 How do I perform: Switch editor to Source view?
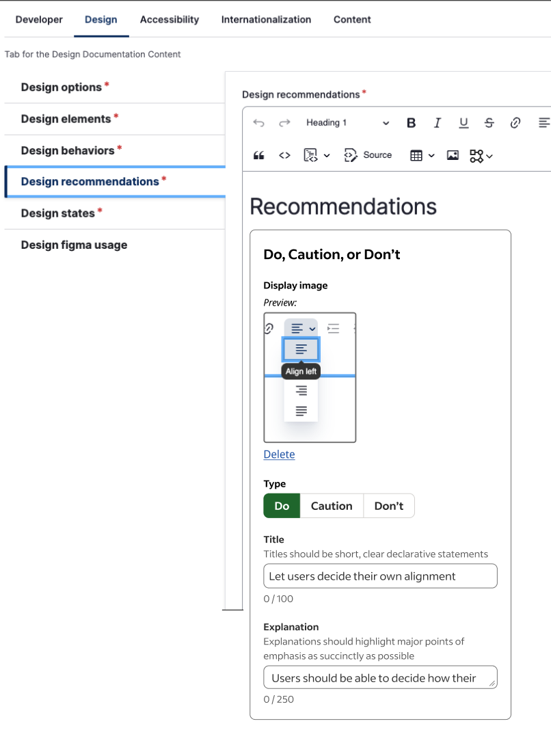[x=368, y=155]
